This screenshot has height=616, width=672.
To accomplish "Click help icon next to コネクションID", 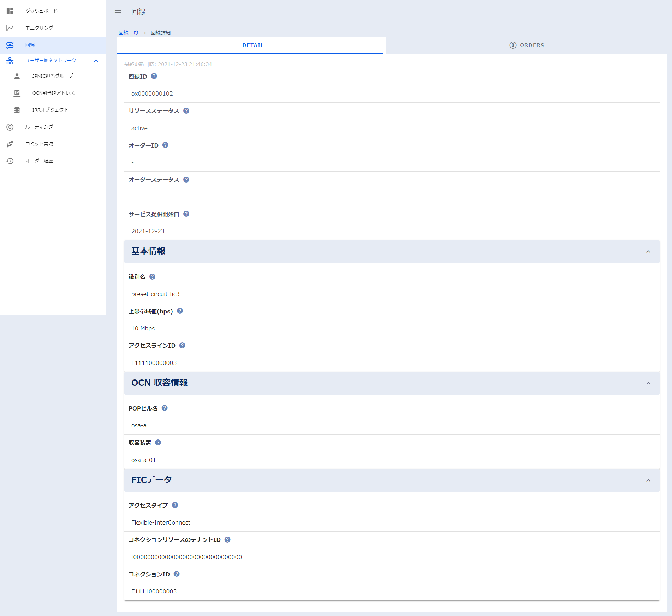I will point(177,574).
